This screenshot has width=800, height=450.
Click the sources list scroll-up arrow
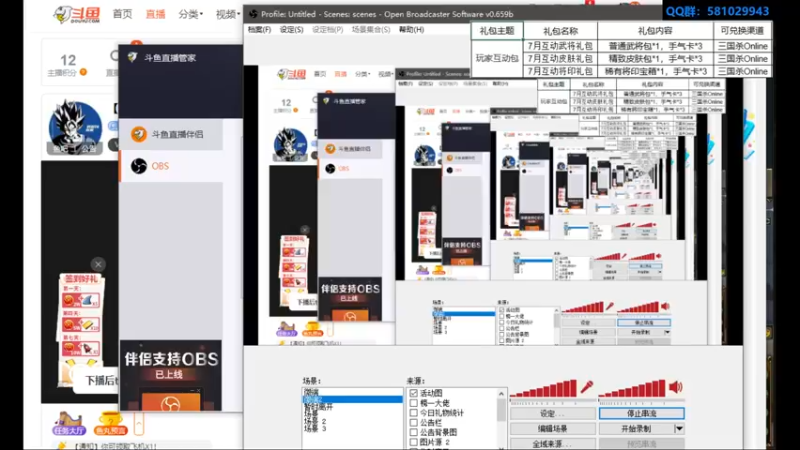pos(502,393)
